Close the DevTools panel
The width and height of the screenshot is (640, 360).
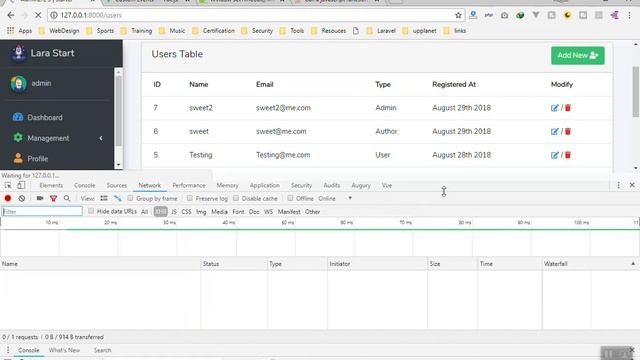point(632,185)
